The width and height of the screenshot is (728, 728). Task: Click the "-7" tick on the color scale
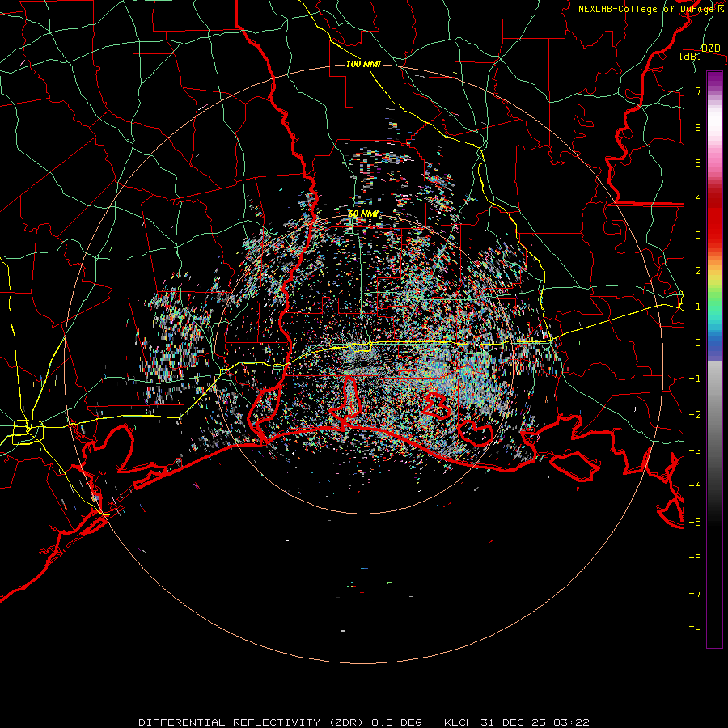point(695,594)
